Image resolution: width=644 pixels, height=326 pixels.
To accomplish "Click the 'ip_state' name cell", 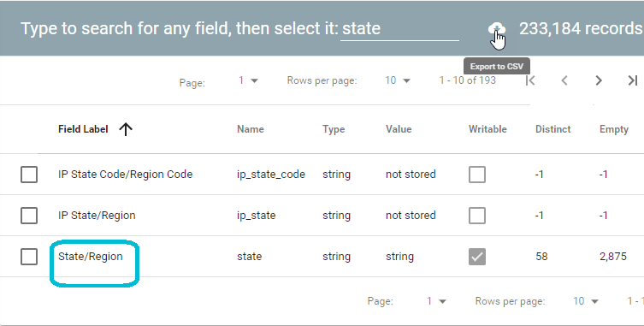I will (x=257, y=216).
